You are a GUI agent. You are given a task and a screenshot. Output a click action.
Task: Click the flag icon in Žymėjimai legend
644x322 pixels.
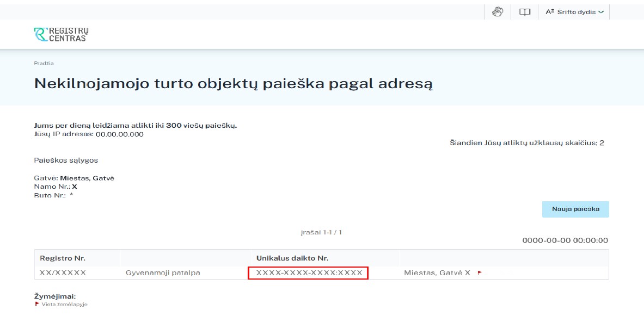click(36, 304)
